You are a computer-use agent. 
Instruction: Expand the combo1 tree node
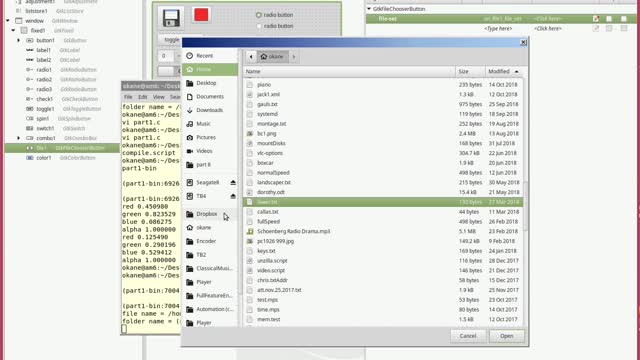pyautogui.click(x=18, y=138)
